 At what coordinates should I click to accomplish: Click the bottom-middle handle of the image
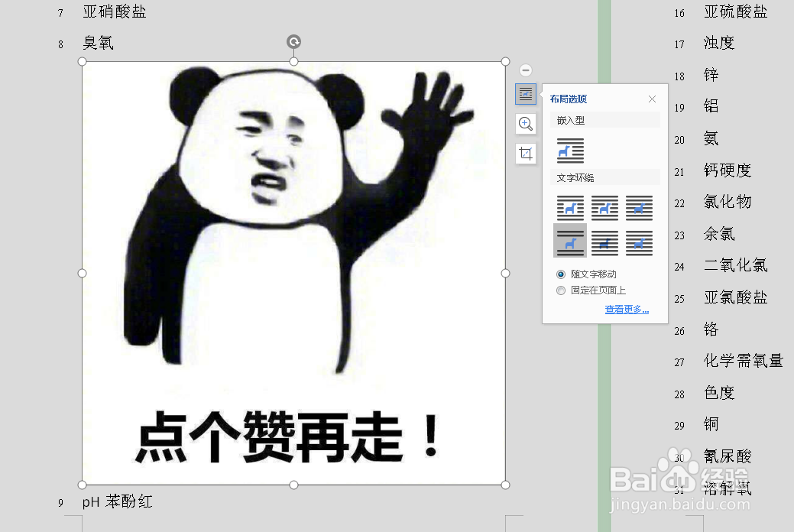click(293, 485)
